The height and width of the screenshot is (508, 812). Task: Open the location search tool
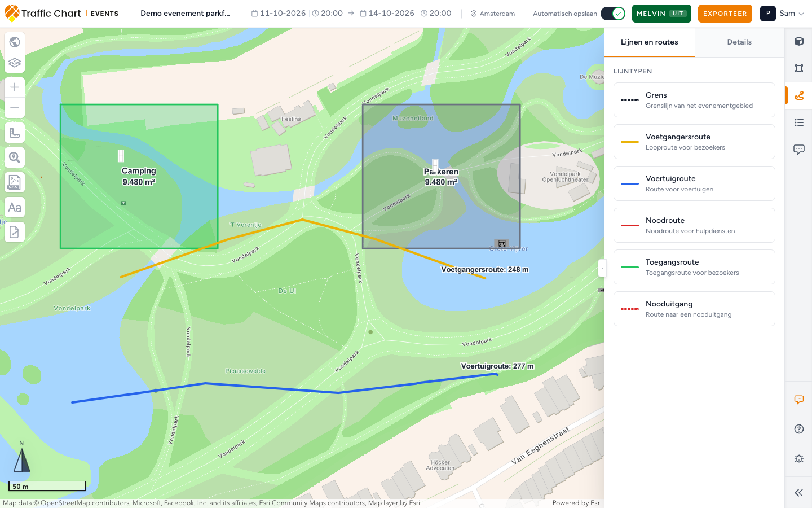[15, 157]
